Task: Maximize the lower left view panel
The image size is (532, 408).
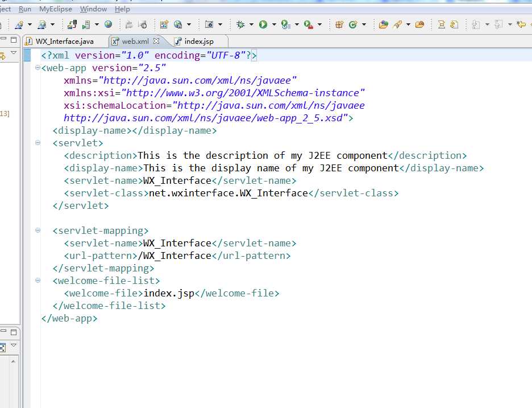Action: [x=14, y=332]
